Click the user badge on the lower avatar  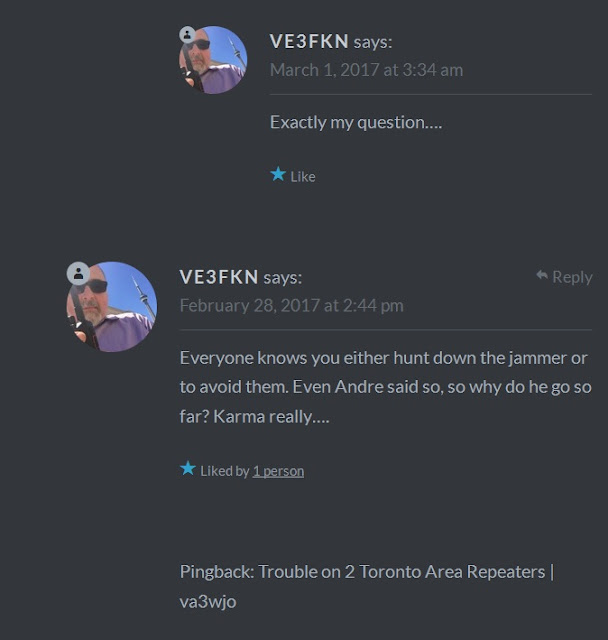78,273
